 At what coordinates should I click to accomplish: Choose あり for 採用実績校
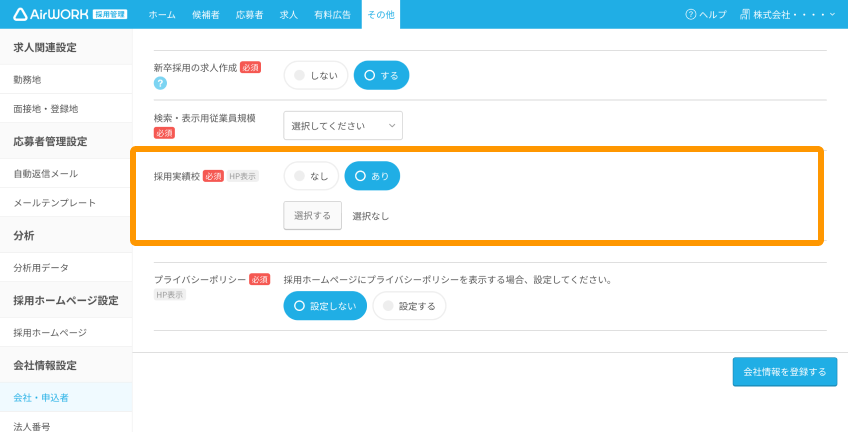pyautogui.click(x=372, y=176)
